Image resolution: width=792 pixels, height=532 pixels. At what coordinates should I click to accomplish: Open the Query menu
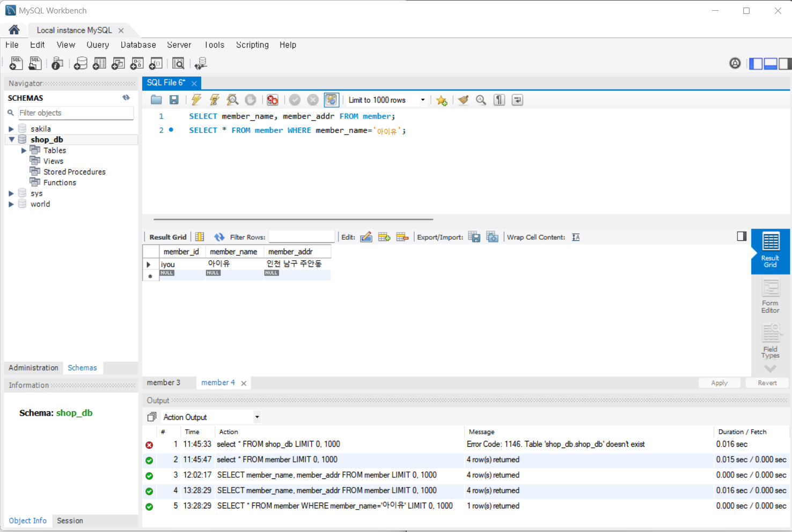[98, 45]
